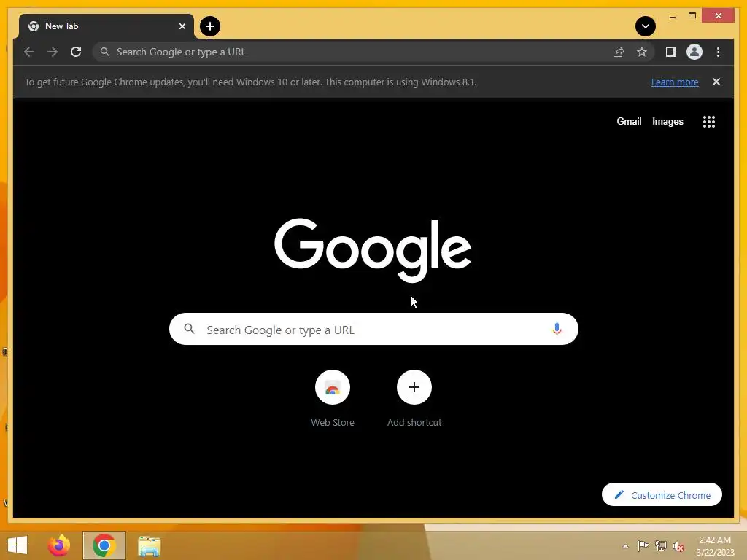The width and height of the screenshot is (747, 560).
Task: Open a new tab with plus button
Action: (x=210, y=26)
